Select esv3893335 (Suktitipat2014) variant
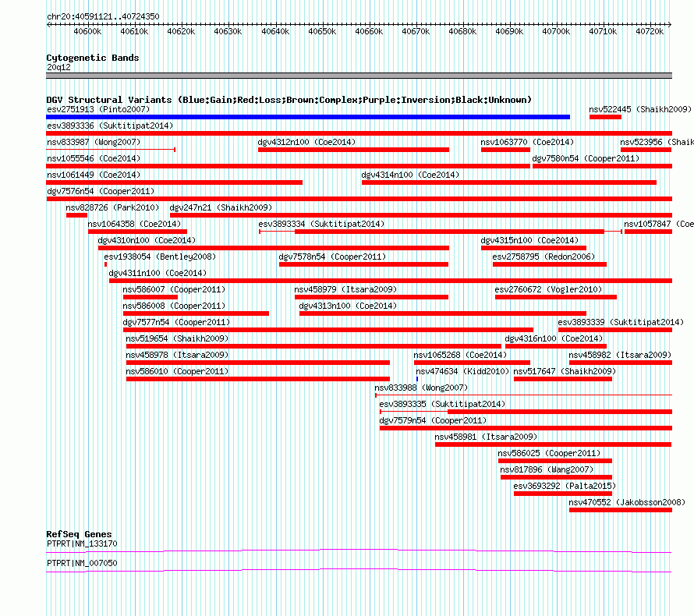This screenshot has width=694, height=616. (442, 404)
